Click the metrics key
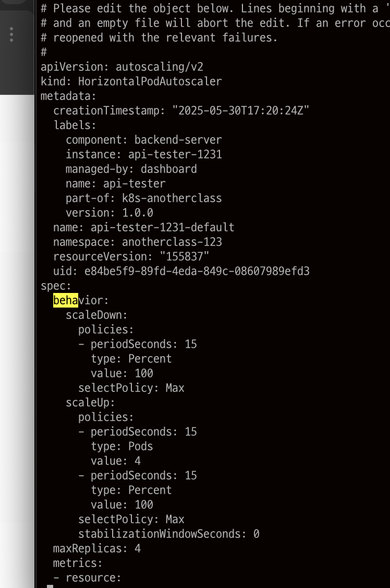390x588 pixels. pyautogui.click(x=78, y=563)
